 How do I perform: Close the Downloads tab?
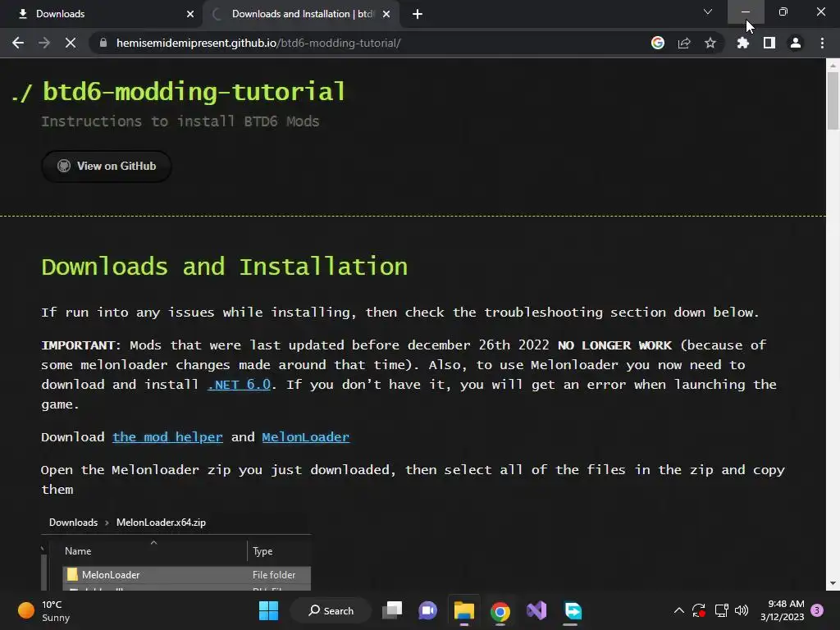click(190, 14)
